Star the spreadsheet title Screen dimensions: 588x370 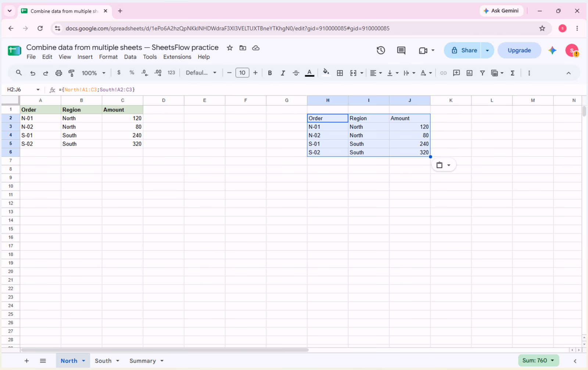pos(230,48)
